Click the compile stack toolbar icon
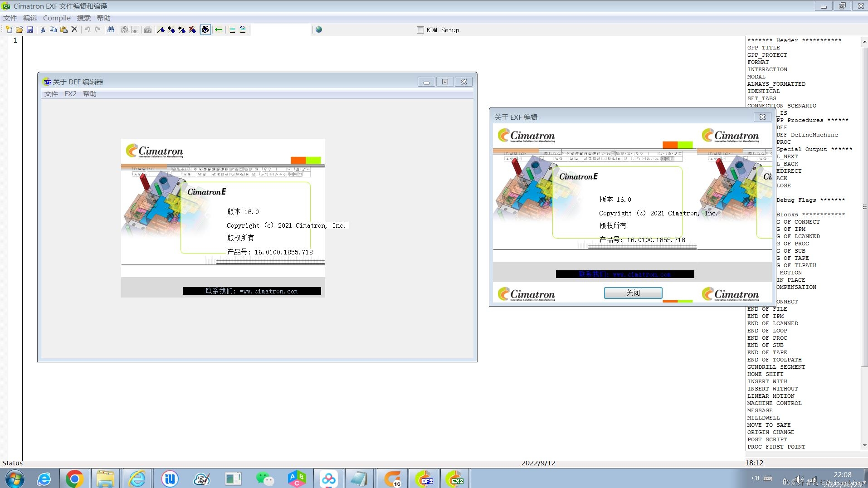868x488 pixels. [124, 29]
